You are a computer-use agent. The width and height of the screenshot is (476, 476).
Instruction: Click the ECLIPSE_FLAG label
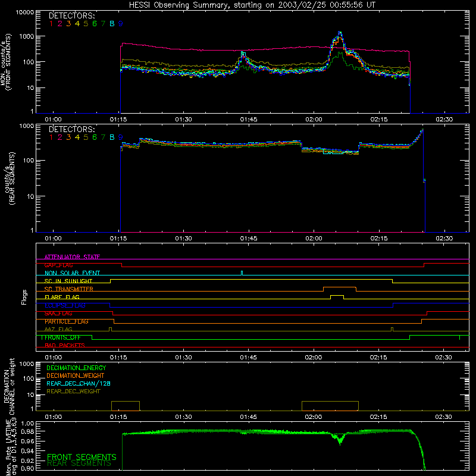point(65,305)
